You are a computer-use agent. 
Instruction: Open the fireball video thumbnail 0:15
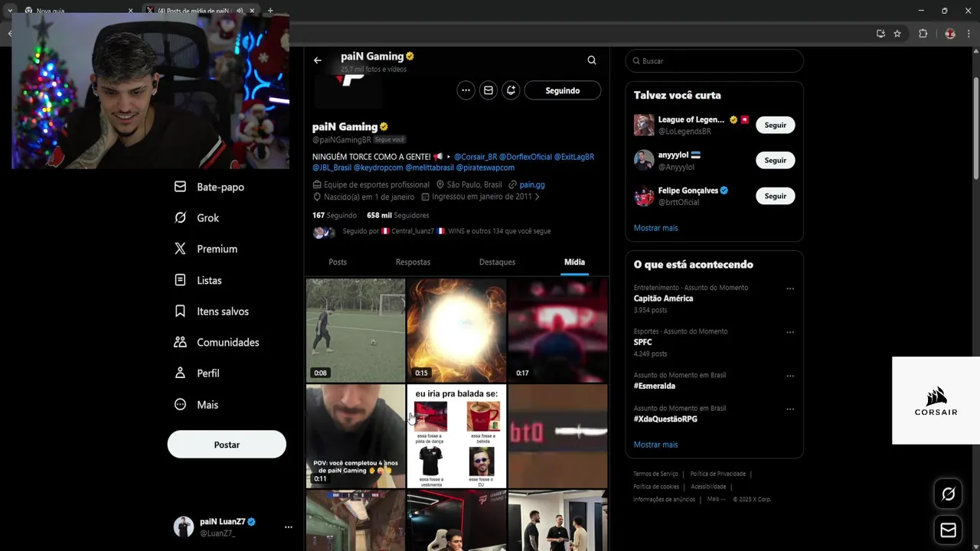[x=456, y=330]
